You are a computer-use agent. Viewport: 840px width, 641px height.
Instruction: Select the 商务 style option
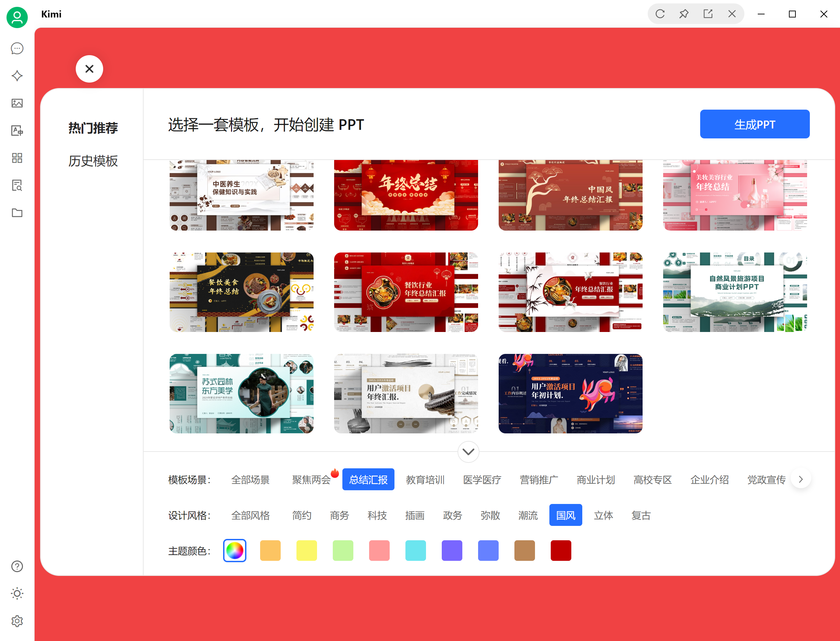click(339, 516)
